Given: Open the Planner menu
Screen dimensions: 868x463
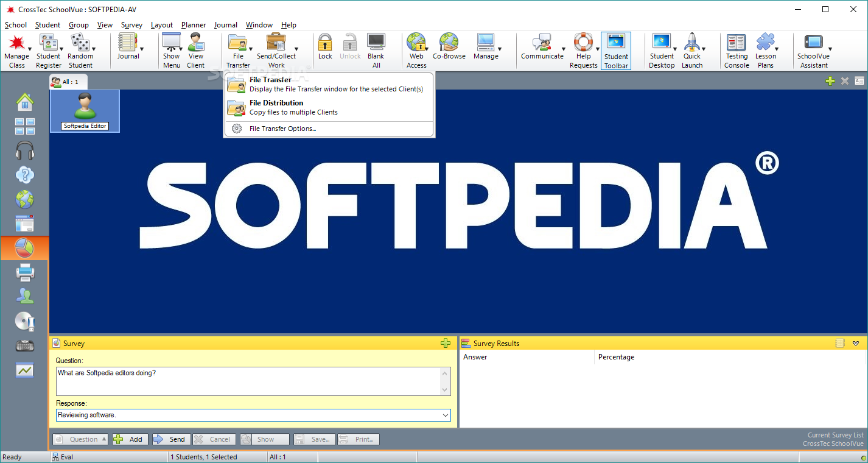Looking at the screenshot, I should 194,25.
